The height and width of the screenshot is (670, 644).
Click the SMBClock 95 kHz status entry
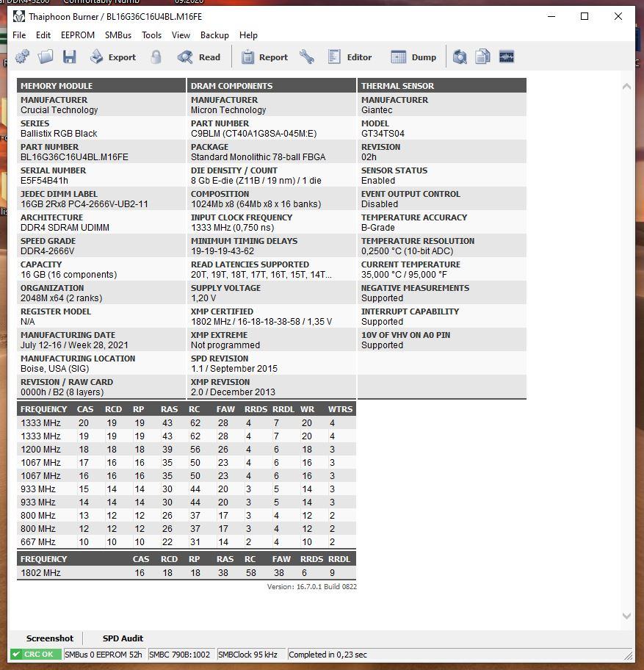click(247, 654)
